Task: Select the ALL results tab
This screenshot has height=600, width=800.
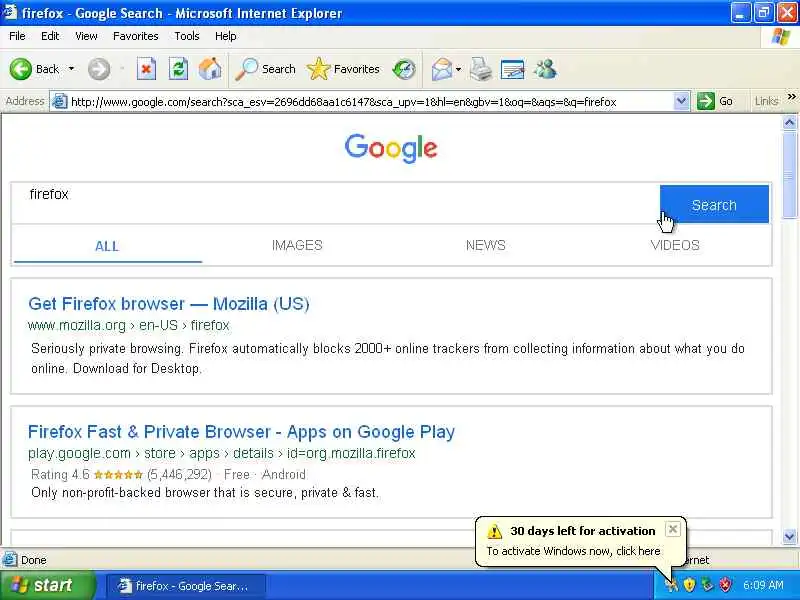Action: [x=107, y=246]
